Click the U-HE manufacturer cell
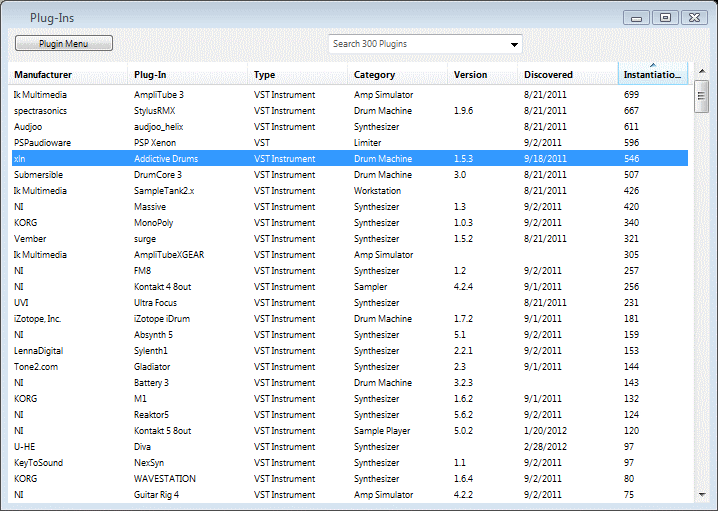Image resolution: width=718 pixels, height=511 pixels. (24, 447)
